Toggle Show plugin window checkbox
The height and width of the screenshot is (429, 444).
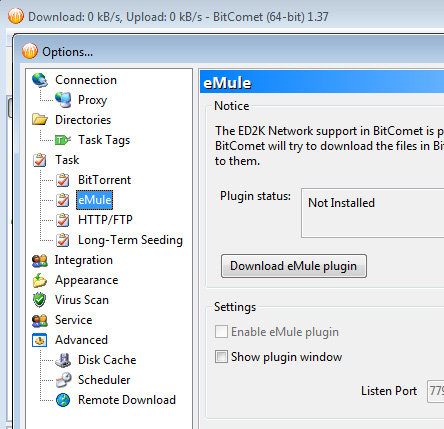221,357
